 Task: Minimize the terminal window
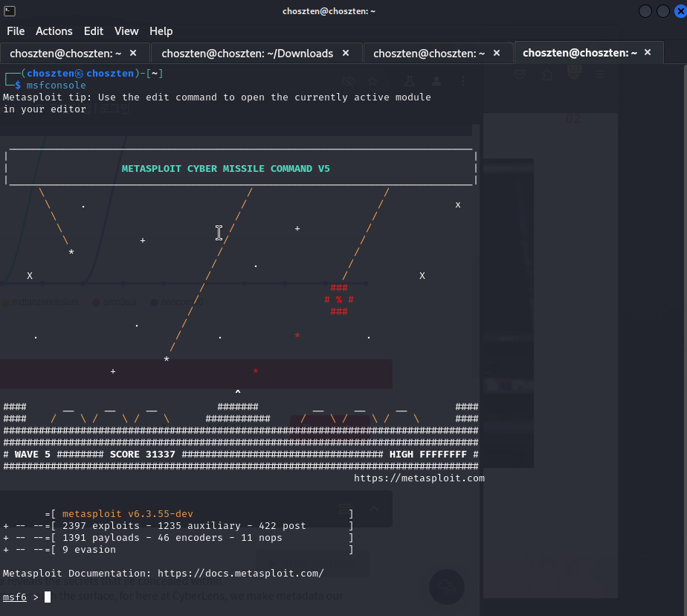tap(645, 11)
